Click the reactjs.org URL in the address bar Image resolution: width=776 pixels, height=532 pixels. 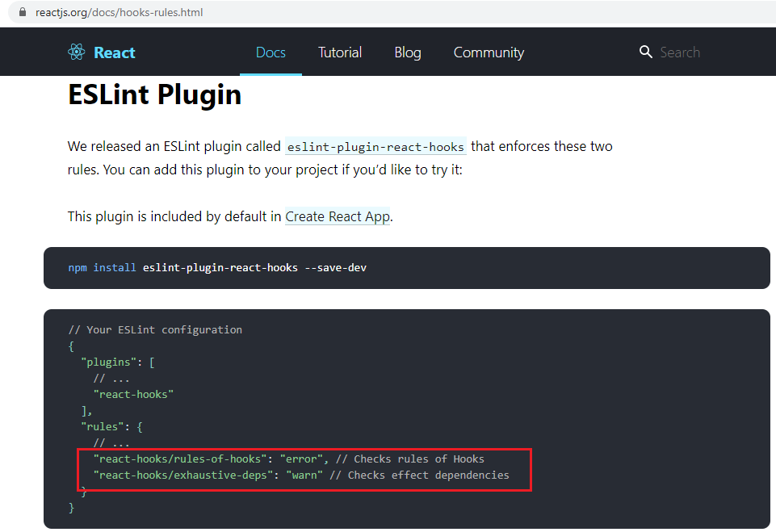click(x=120, y=13)
